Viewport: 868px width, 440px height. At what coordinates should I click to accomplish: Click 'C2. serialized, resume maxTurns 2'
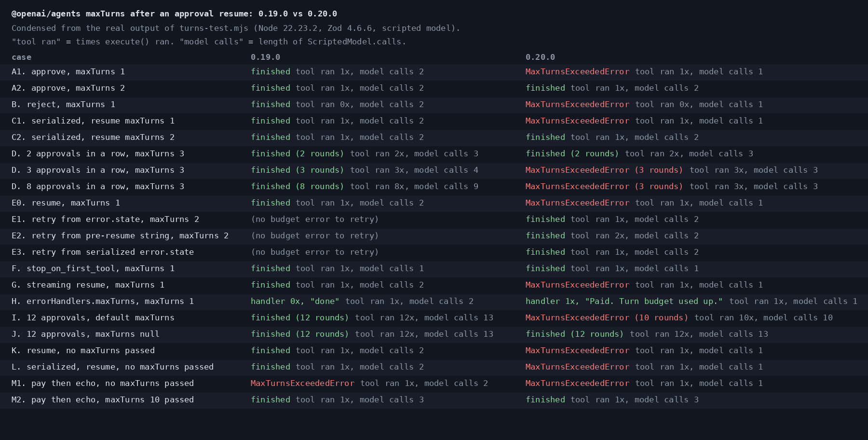(x=93, y=137)
